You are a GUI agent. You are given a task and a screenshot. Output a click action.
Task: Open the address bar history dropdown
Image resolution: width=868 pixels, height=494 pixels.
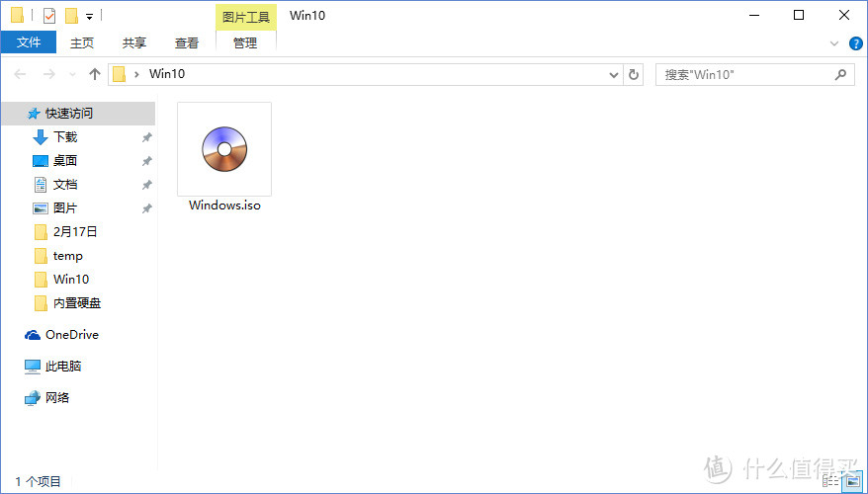click(613, 74)
